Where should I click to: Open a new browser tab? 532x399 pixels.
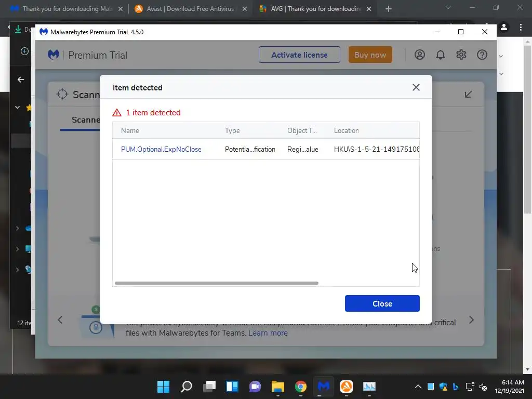point(389,9)
